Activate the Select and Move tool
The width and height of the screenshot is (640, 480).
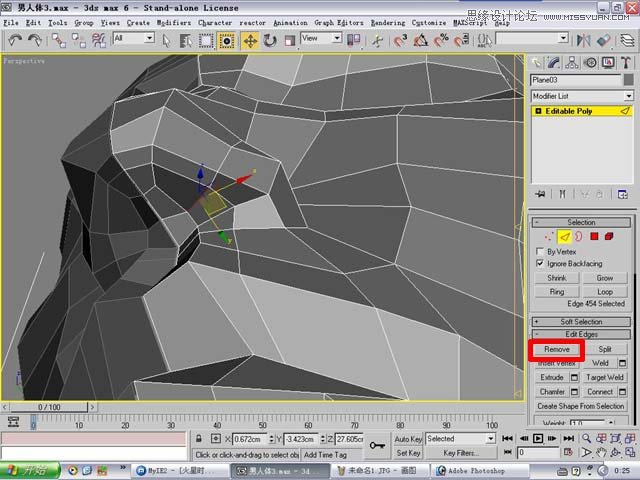[250, 40]
